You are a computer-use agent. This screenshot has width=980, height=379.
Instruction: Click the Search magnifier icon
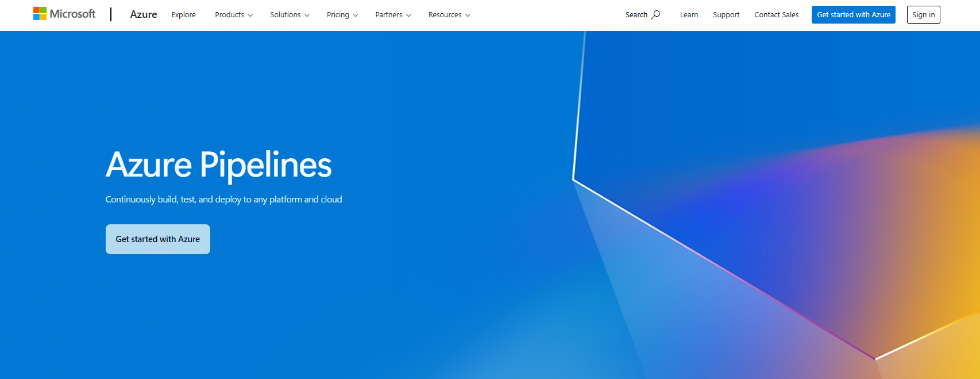[x=655, y=14]
